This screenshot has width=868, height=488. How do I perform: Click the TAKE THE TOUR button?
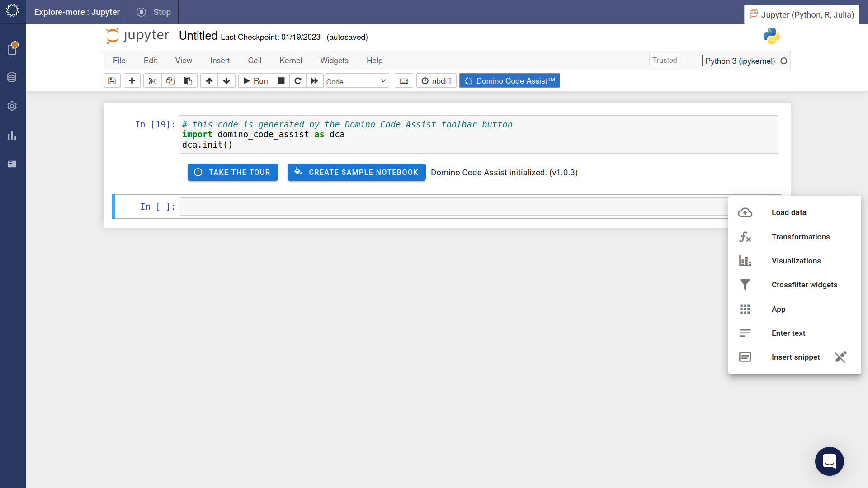(232, 172)
